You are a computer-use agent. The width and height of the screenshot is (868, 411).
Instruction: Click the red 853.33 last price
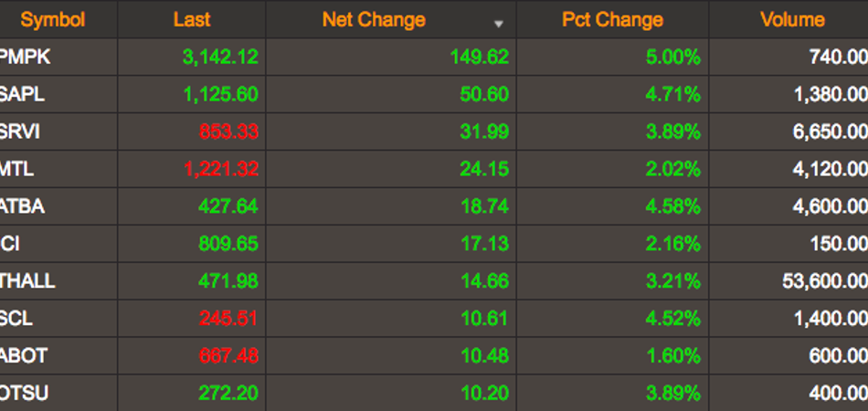point(228,132)
